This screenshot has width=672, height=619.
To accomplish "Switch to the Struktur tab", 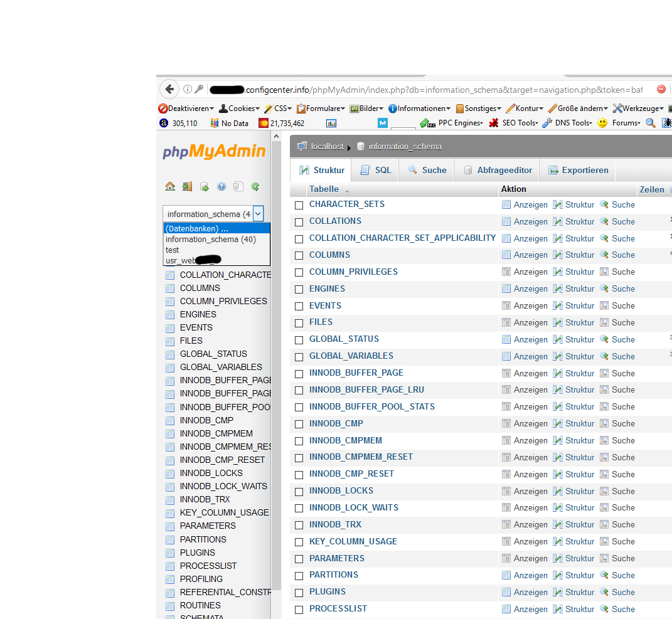I will coord(321,170).
